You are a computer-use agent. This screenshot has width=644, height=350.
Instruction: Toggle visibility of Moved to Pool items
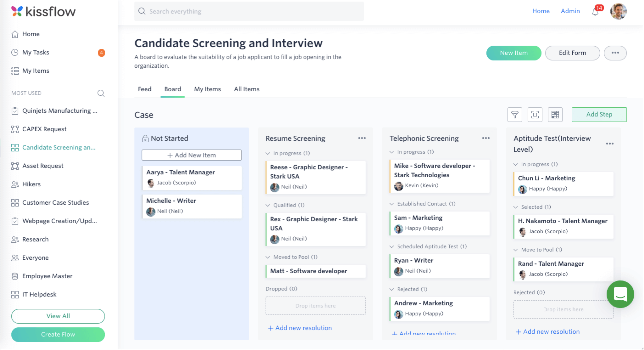pos(268,257)
